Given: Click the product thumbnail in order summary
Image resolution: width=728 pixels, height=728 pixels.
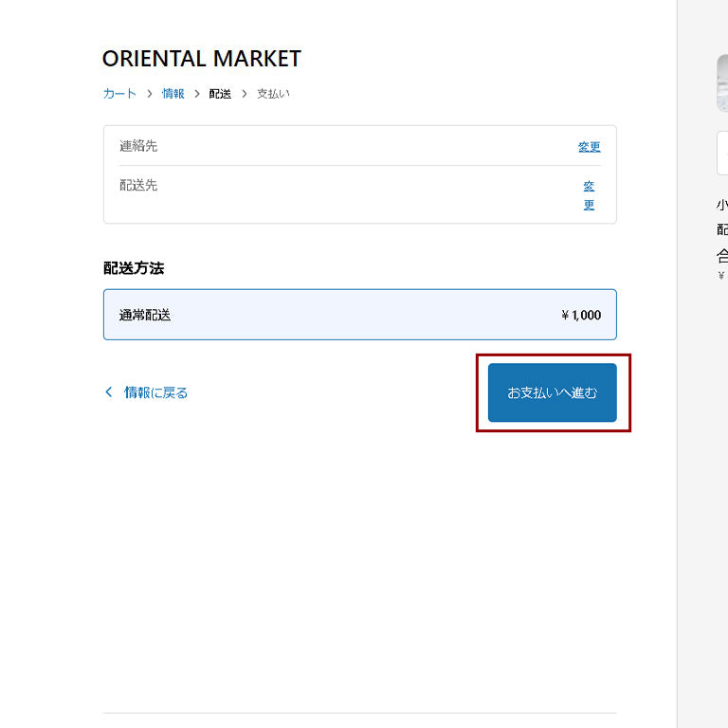Looking at the screenshot, I should click(x=722, y=83).
